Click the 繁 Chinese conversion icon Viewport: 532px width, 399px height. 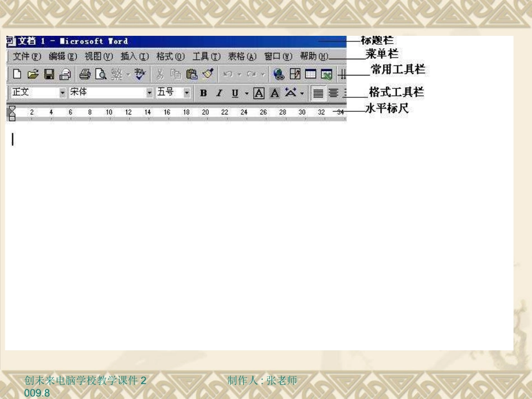(x=116, y=74)
